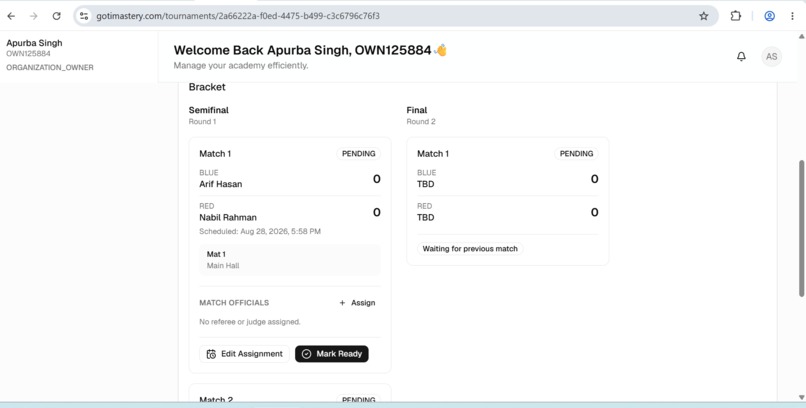Screen dimensions: 806x408
Task: Click the gotimastery.com address bar URL
Action: pos(237,16)
